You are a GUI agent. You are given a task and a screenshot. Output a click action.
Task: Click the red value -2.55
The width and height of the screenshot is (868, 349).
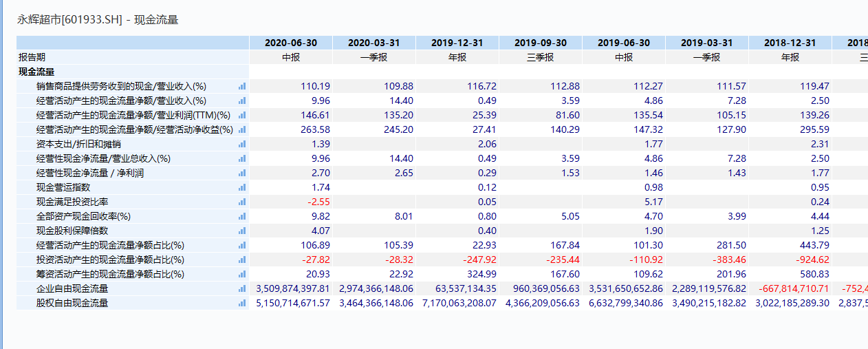pyautogui.click(x=318, y=202)
